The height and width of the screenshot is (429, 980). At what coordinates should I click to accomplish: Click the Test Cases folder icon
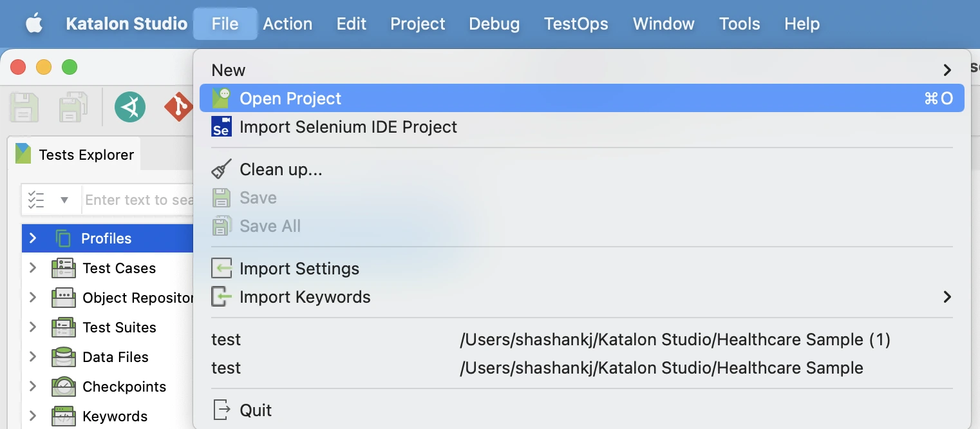pos(63,268)
